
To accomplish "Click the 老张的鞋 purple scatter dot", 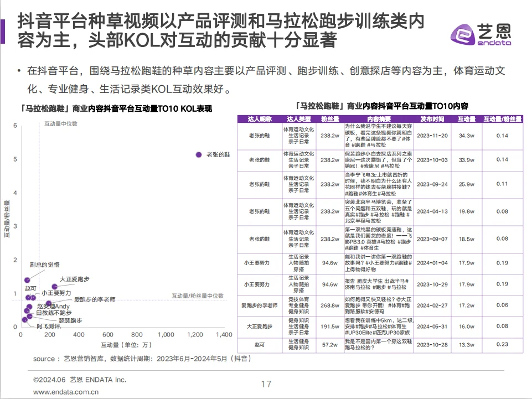I will coord(199,155).
